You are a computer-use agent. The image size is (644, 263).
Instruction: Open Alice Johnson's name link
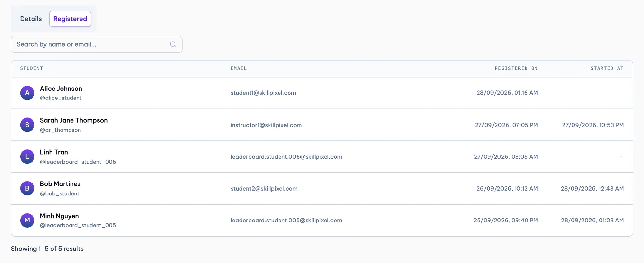click(61, 89)
